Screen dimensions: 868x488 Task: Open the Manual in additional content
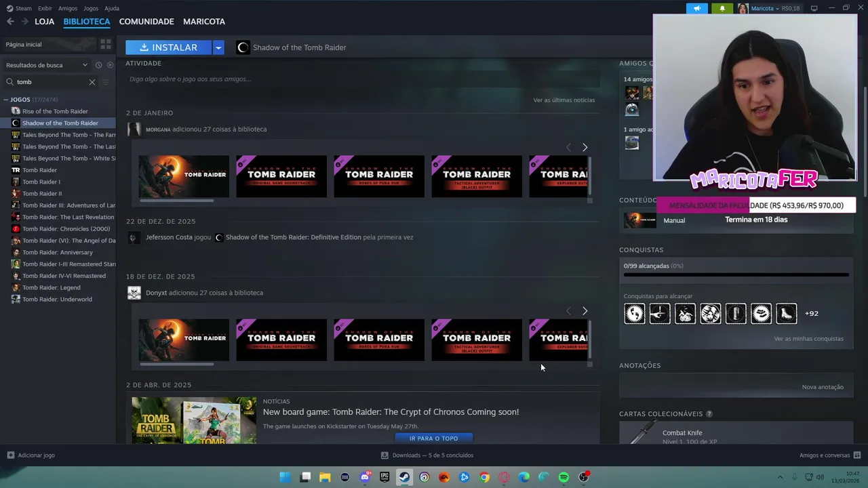674,220
